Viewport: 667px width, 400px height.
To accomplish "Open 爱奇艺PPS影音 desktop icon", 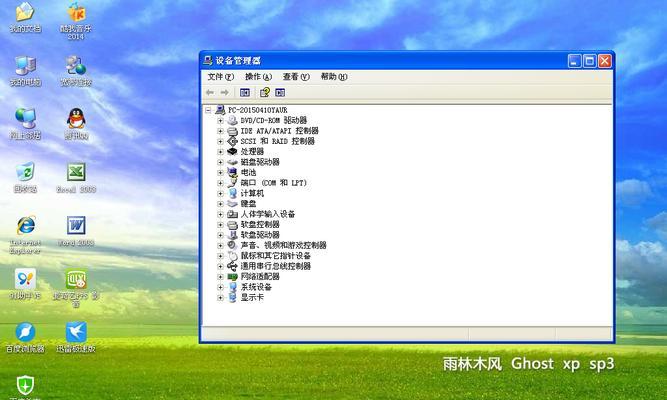I will (76, 289).
